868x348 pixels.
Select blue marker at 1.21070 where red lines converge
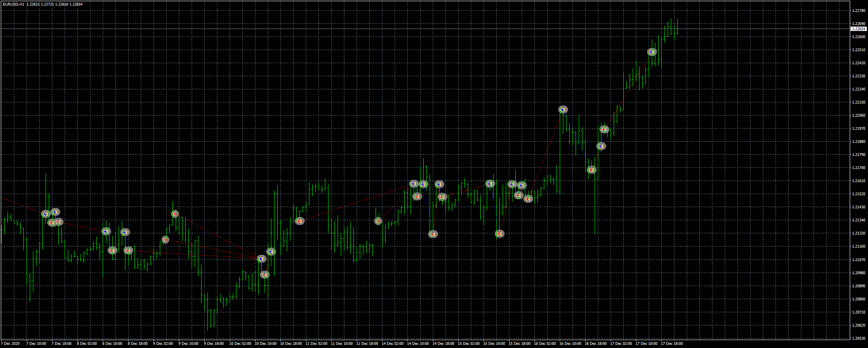pyautogui.click(x=261, y=259)
